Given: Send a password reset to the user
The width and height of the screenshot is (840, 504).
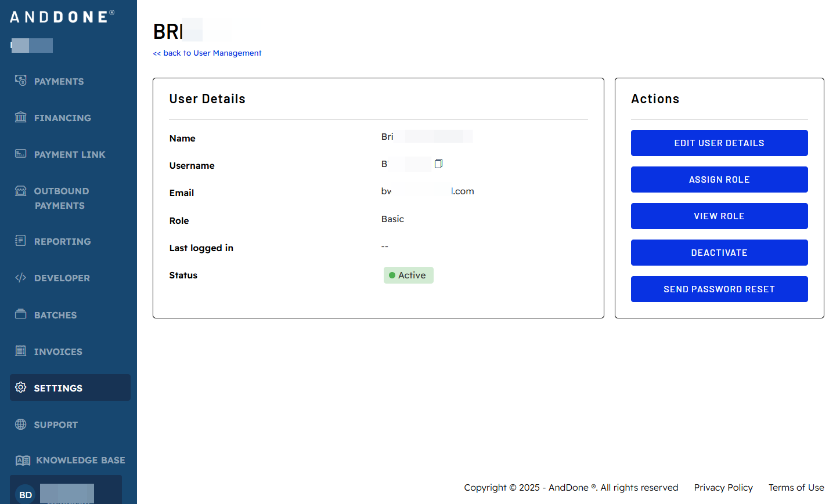Looking at the screenshot, I should pos(719,289).
